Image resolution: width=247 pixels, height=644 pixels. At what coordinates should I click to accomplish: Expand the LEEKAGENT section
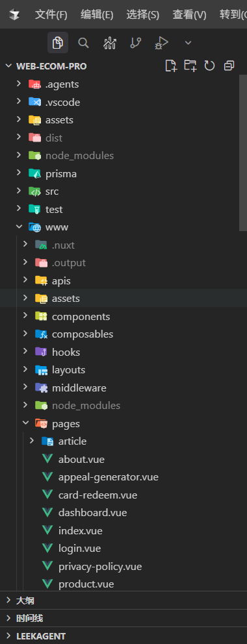point(123,636)
